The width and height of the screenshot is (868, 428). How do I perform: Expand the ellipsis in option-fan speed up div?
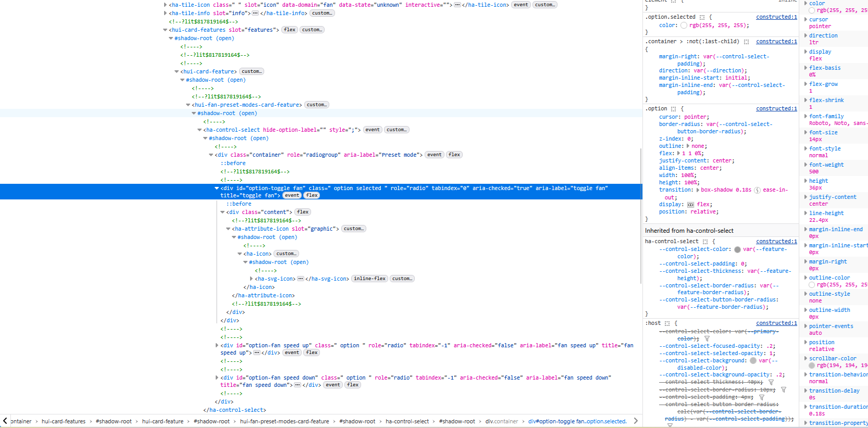(x=257, y=353)
